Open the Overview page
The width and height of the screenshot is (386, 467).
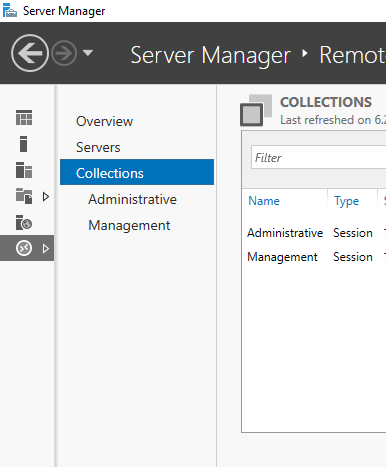tap(104, 121)
